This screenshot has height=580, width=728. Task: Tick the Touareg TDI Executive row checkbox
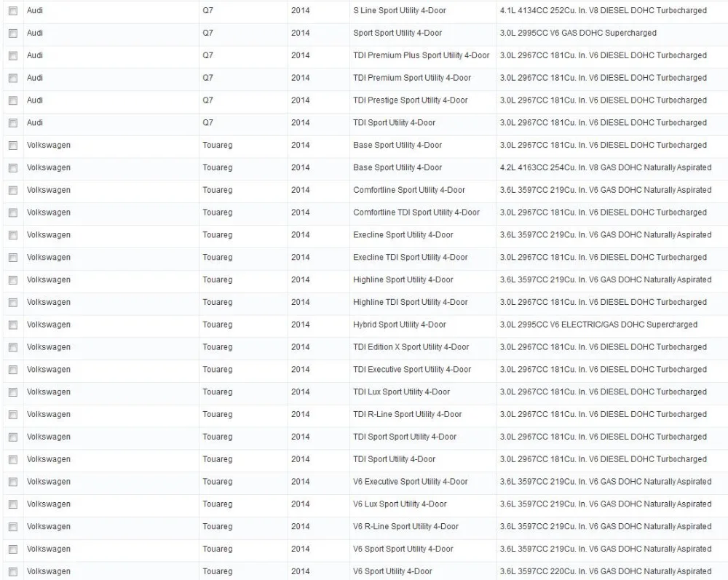tap(13, 370)
